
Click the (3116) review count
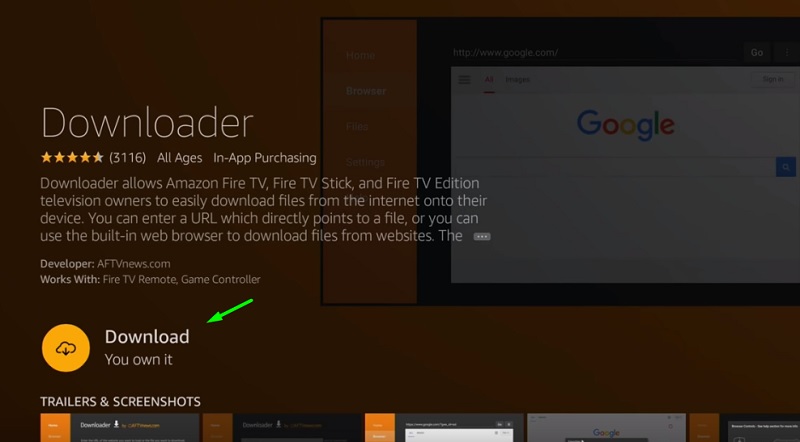point(128,158)
